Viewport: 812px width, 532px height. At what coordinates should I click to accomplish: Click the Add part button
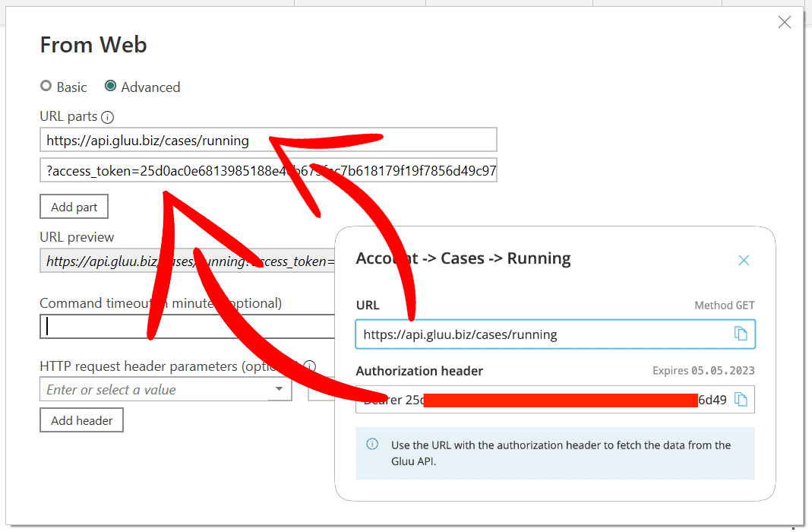point(74,206)
